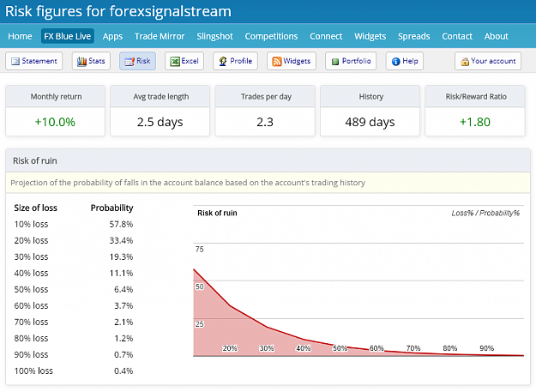Open the Spreads menu item
The image size is (536, 392).
(x=413, y=36)
